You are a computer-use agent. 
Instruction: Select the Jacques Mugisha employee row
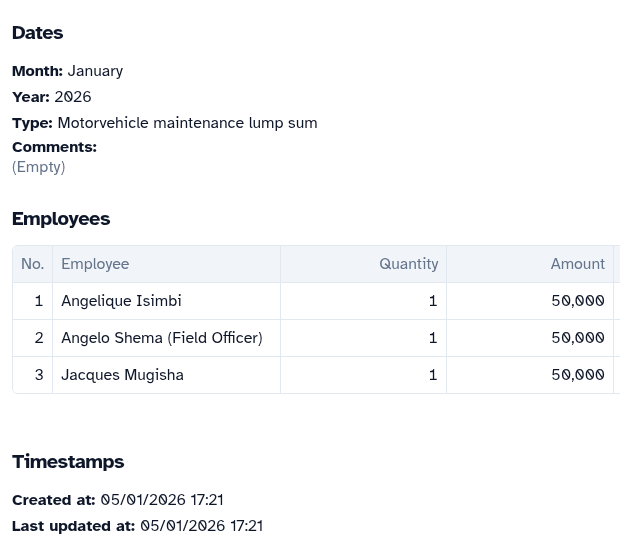tap(122, 375)
